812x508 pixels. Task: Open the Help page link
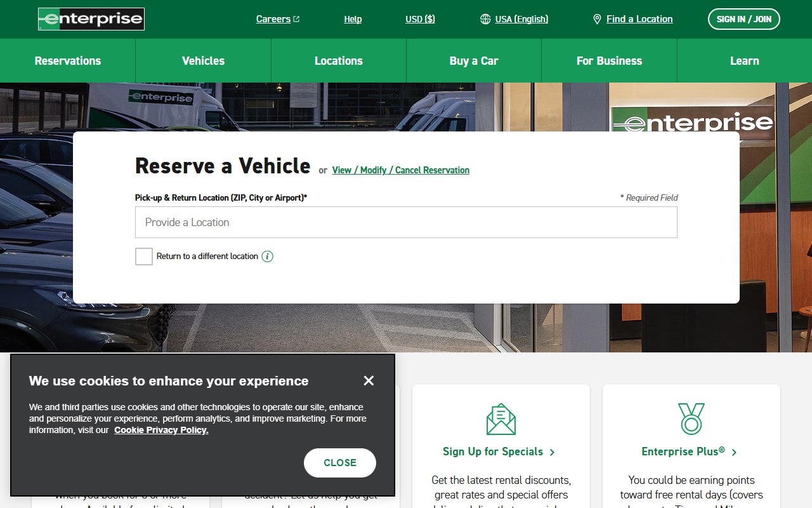click(353, 19)
